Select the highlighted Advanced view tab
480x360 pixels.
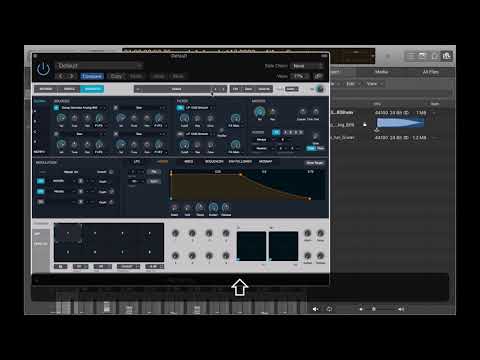[x=92, y=89]
